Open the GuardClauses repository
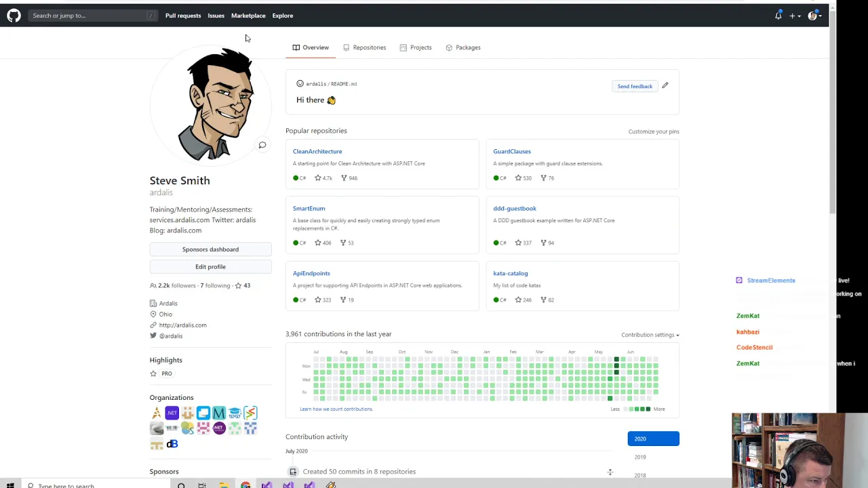 512,152
